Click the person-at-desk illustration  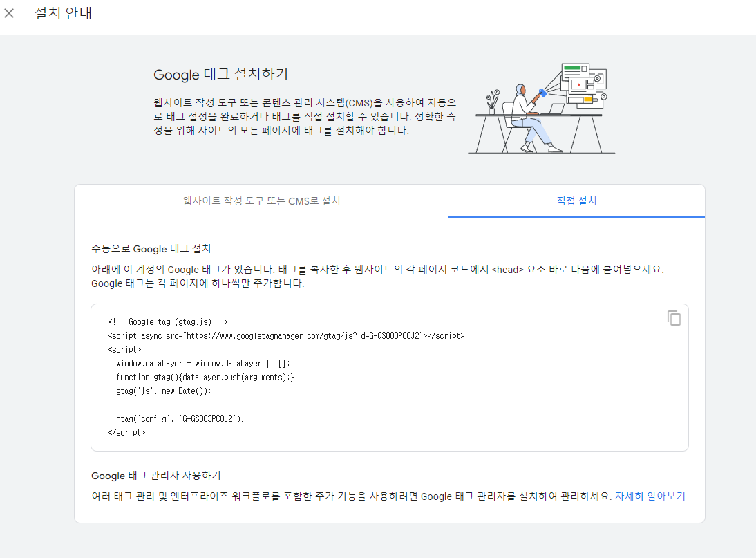(x=542, y=108)
